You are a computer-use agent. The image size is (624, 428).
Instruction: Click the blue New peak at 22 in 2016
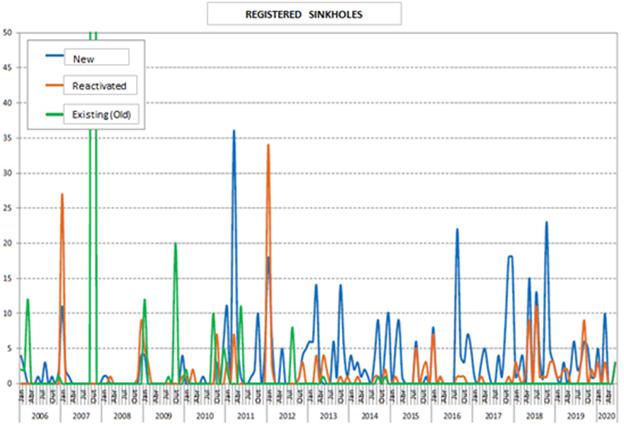point(457,230)
